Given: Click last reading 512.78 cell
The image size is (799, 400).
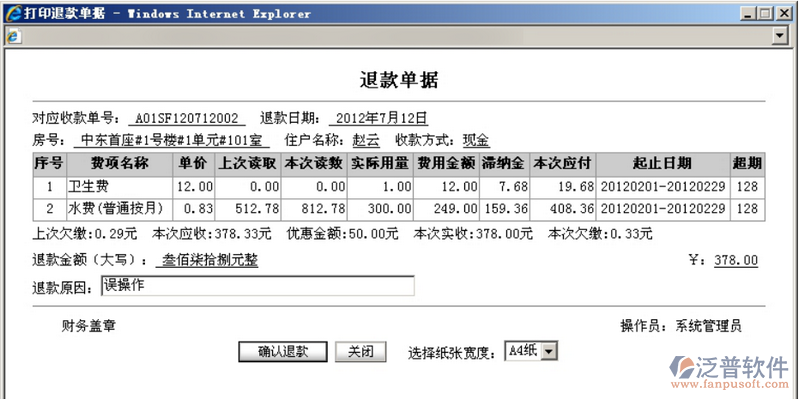Looking at the screenshot, I should 248,209.
